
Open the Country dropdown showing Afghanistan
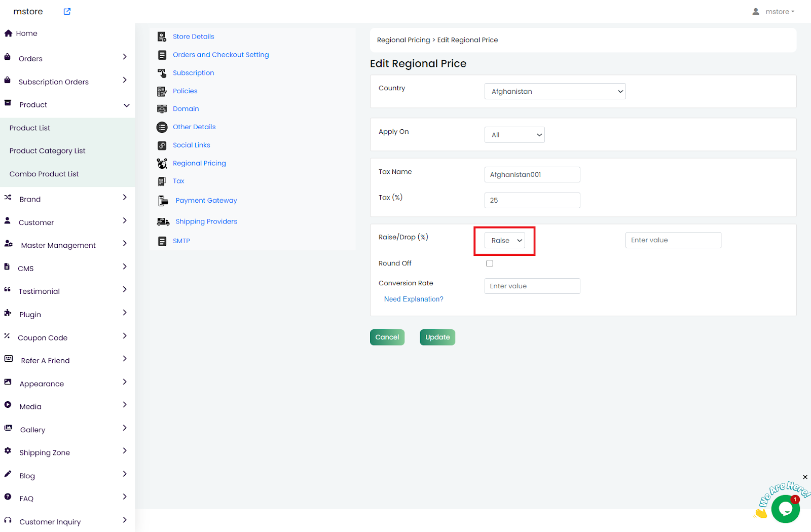click(555, 91)
